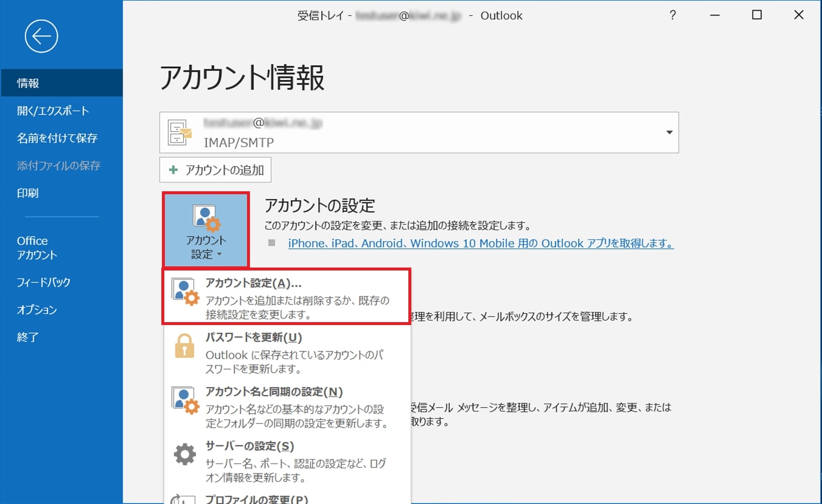Click the アカウントの設定 heading
The image size is (822, 504).
coord(320,205)
